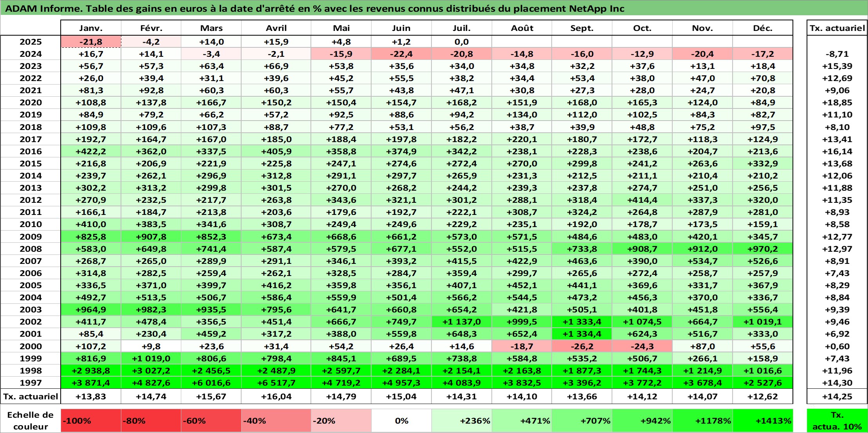Click the Tx. actua. 10% green swatch
Viewport: 868px width, 433px height.
[x=837, y=421]
